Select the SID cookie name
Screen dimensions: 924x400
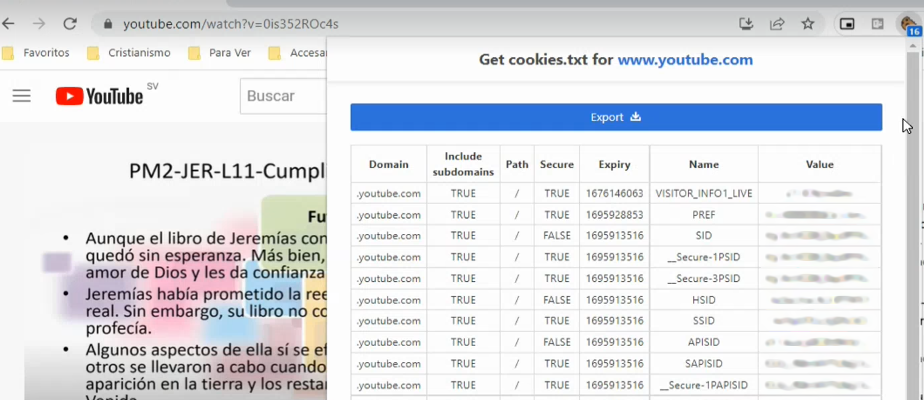(704, 236)
